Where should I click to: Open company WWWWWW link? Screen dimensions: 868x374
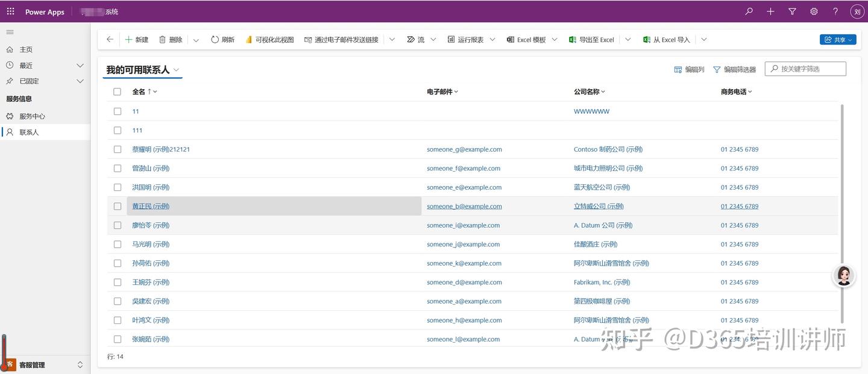pyautogui.click(x=591, y=111)
